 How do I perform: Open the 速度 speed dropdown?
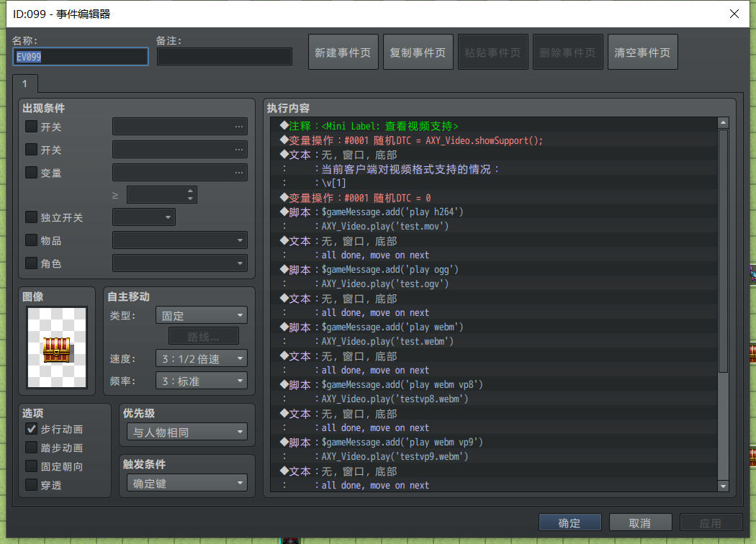(202, 358)
